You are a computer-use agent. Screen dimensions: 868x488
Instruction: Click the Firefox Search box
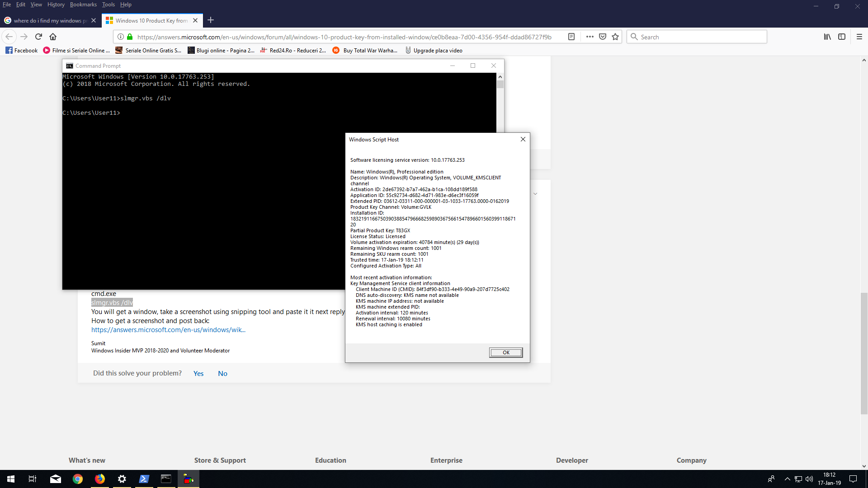click(x=697, y=37)
